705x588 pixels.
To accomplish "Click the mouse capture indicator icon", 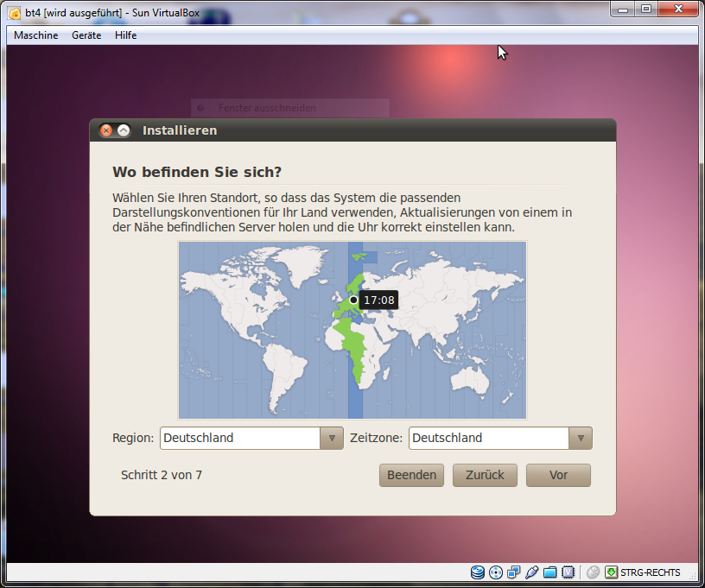I will click(593, 572).
